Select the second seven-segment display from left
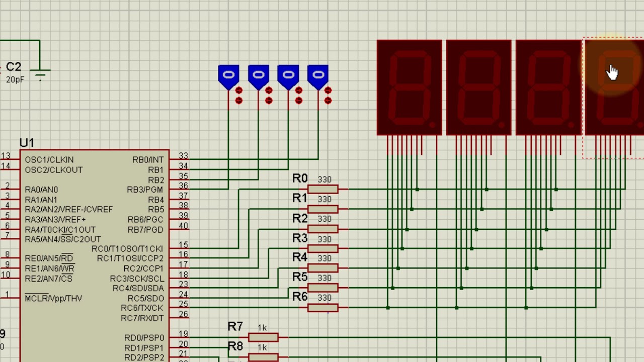The image size is (644, 362). pos(478,88)
